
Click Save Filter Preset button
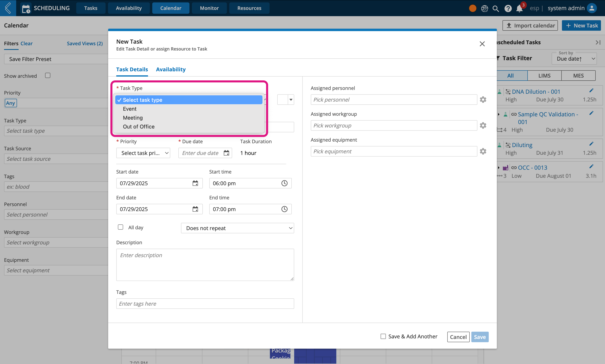click(56, 59)
